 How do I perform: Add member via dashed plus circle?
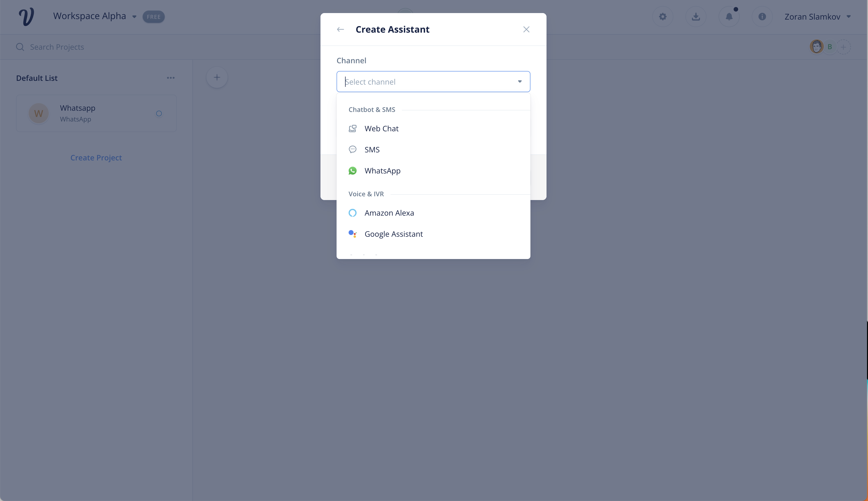click(x=843, y=47)
